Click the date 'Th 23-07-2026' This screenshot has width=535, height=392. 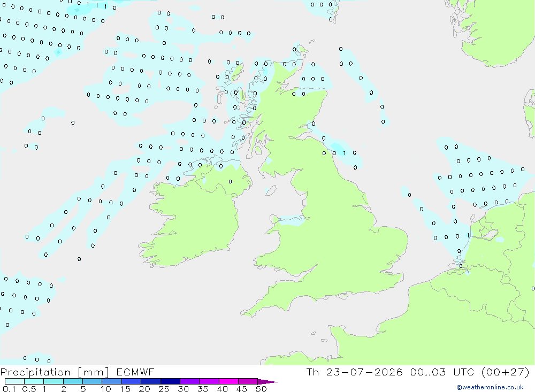click(x=354, y=372)
